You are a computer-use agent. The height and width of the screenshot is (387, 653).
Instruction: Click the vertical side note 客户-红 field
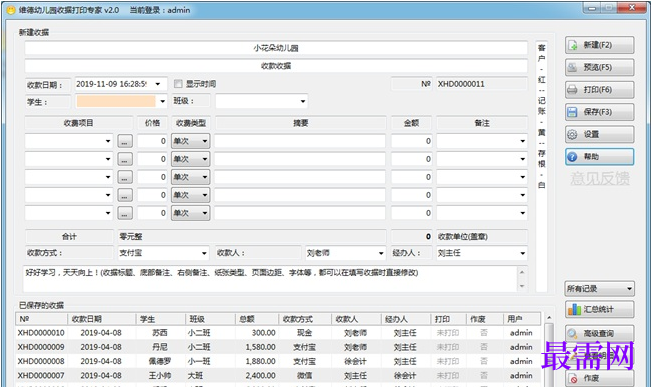point(541,167)
